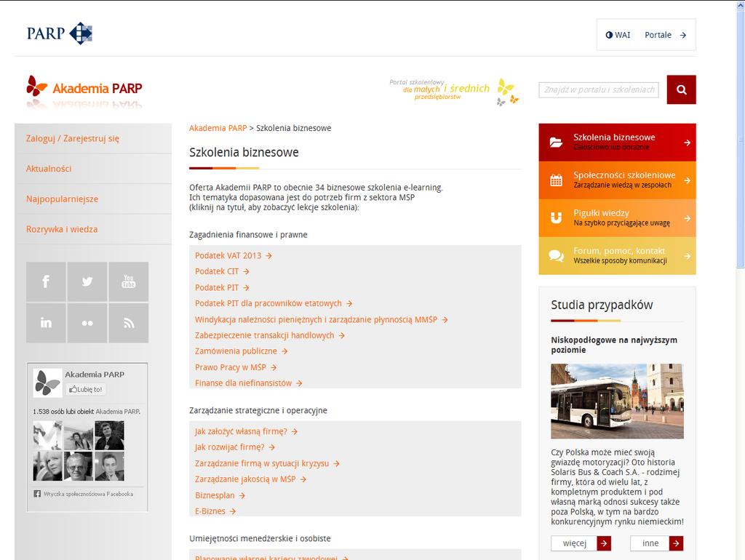Click folder icon on Szkolenia biznesowe tile
This screenshot has height=560, width=745.
[556, 143]
